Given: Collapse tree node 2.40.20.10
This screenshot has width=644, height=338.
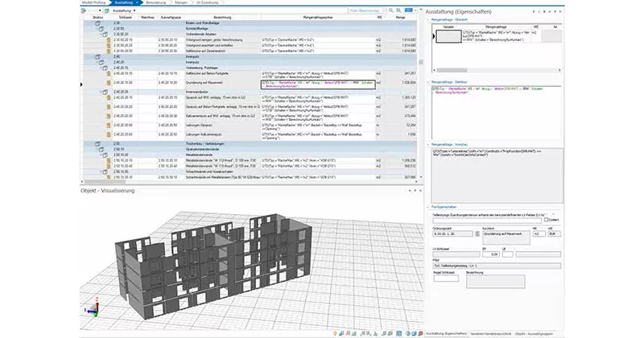Looking at the screenshot, I should click(105, 68).
